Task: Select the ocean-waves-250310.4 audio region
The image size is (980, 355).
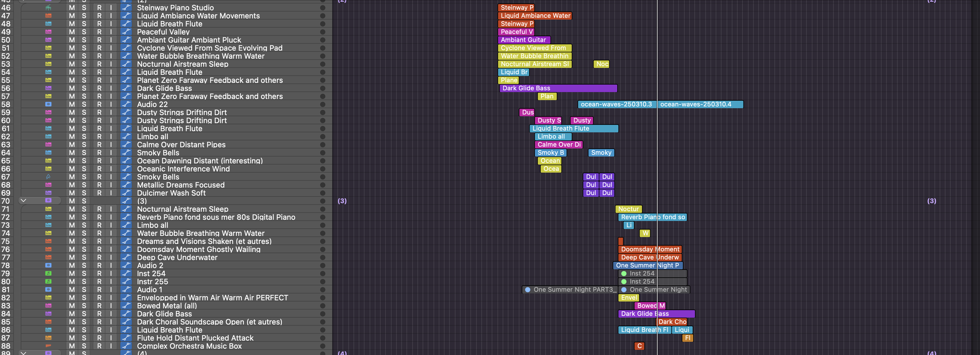Action: (x=700, y=104)
